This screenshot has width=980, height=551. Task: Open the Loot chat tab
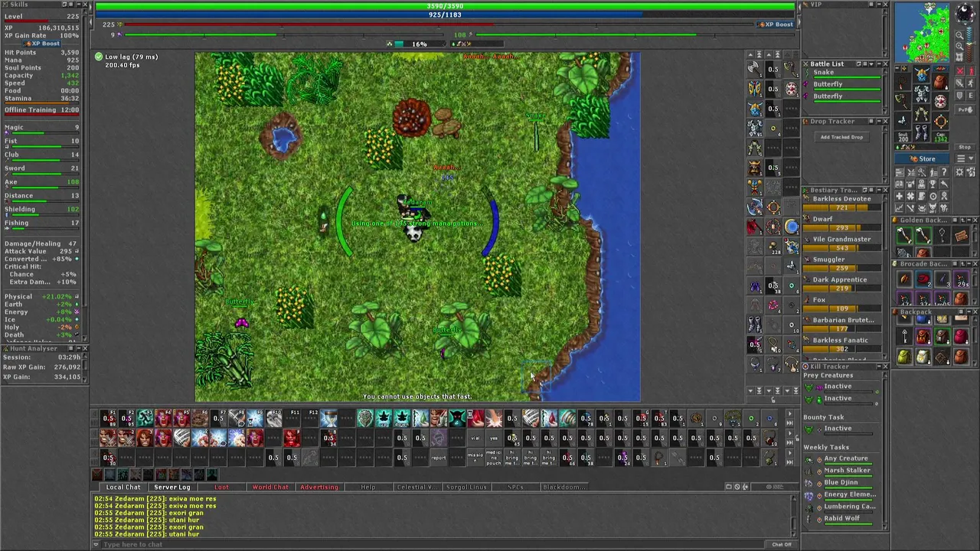coord(221,487)
